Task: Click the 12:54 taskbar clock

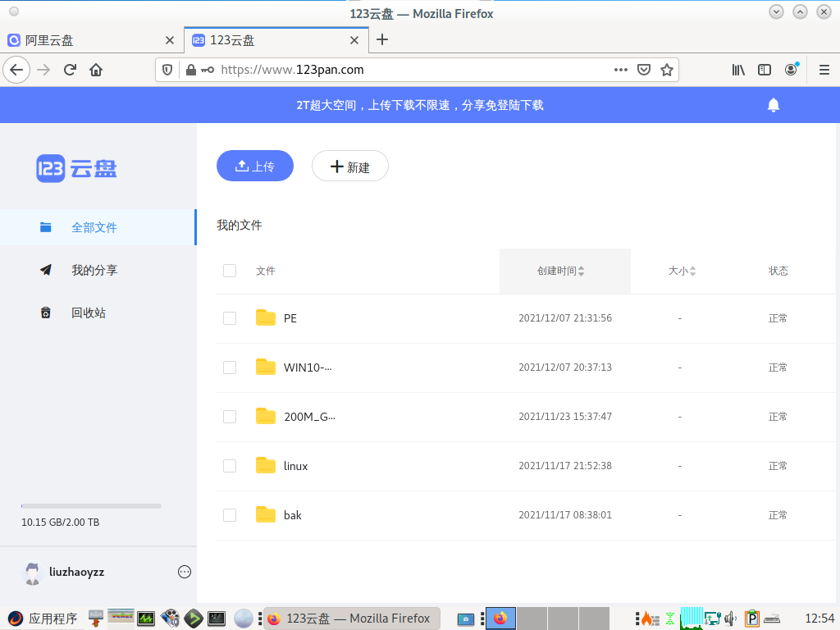Action: 819,619
